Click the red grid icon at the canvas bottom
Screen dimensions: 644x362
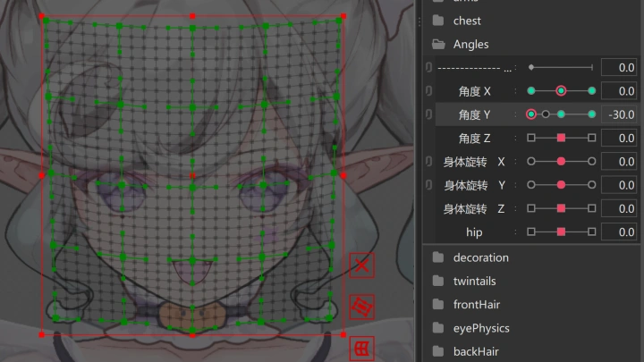tap(362, 349)
